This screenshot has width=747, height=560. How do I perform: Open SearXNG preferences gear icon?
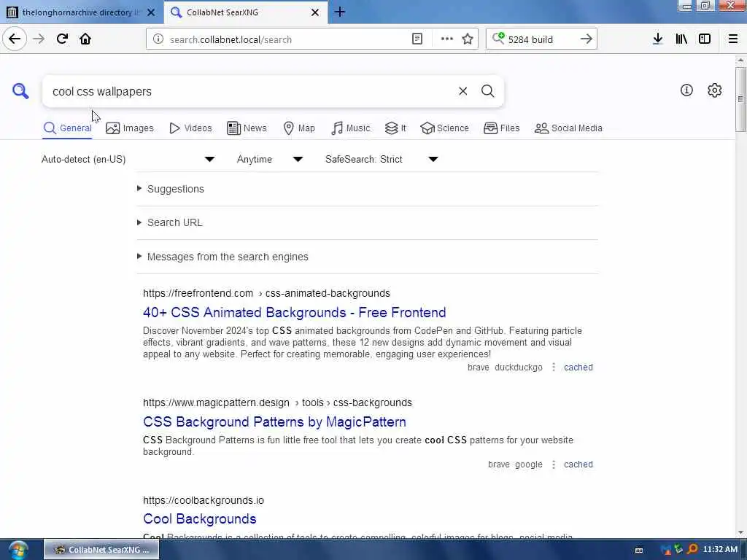(714, 90)
